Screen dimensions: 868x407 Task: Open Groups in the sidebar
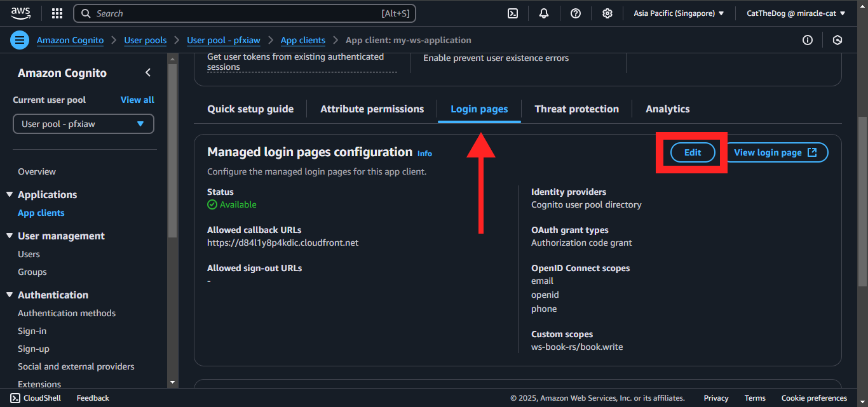tap(32, 272)
